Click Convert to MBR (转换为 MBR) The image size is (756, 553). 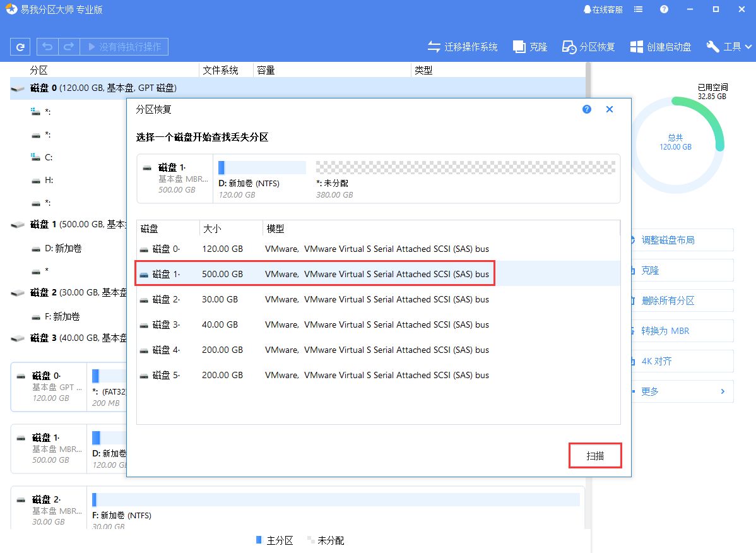tap(682, 331)
